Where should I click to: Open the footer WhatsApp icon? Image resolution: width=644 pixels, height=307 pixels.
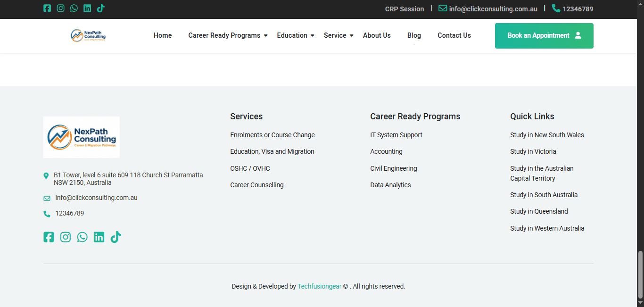click(83, 237)
